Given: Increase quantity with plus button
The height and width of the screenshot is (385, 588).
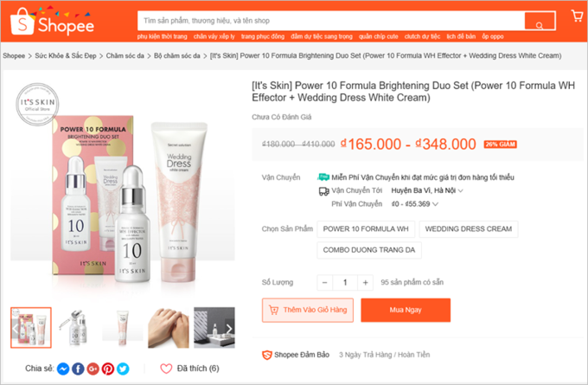Looking at the screenshot, I should point(365,283).
